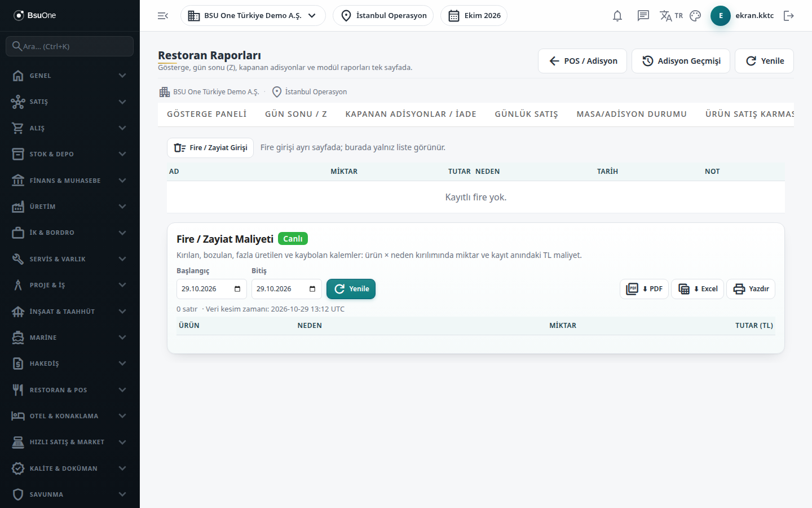
Task: Open notifications bell icon
Action: click(617, 16)
